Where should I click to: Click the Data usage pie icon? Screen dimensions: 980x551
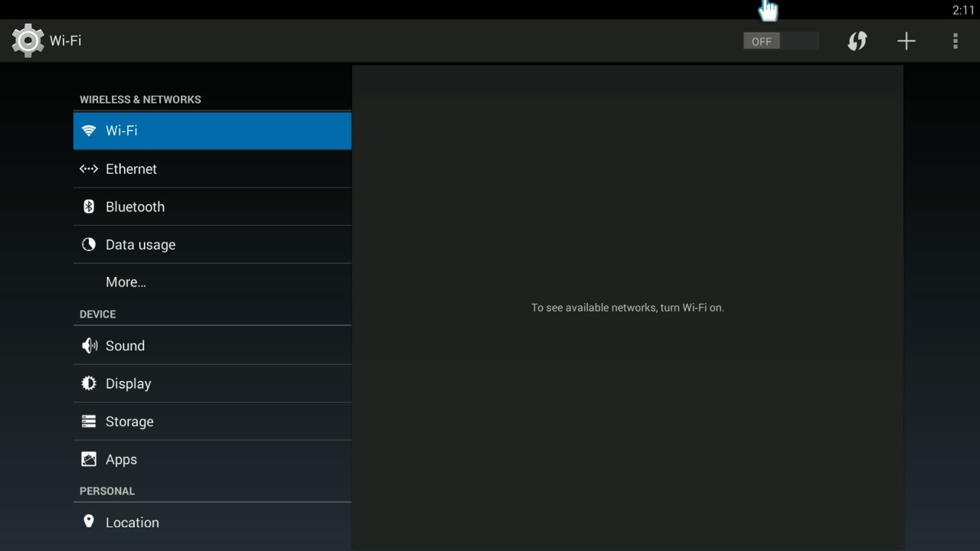(89, 245)
